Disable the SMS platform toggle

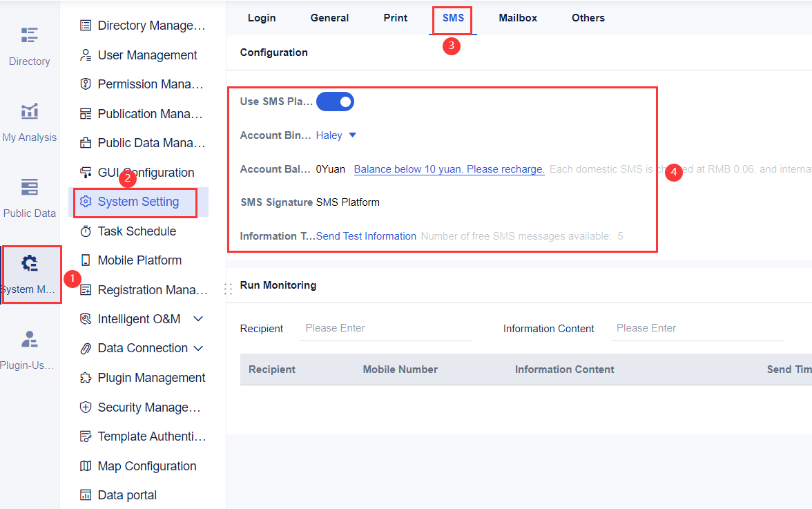[x=335, y=101]
